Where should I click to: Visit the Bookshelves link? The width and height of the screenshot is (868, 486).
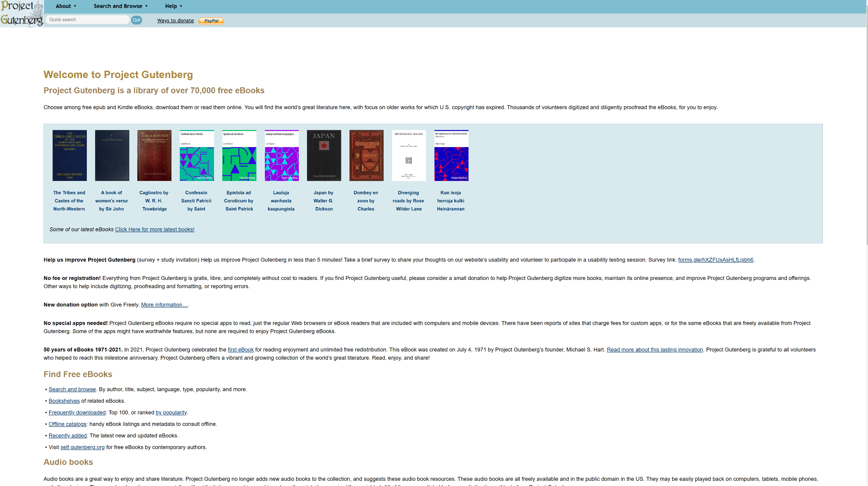[64, 401]
